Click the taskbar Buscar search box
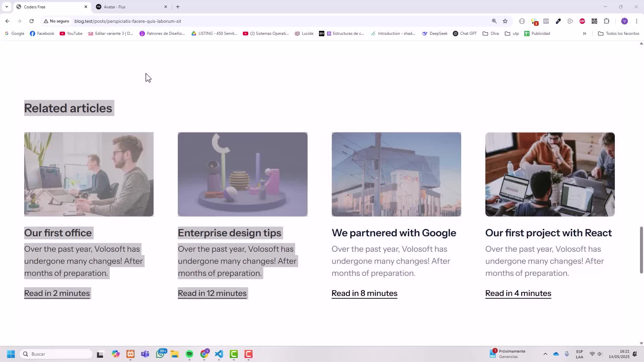 [x=56, y=354]
